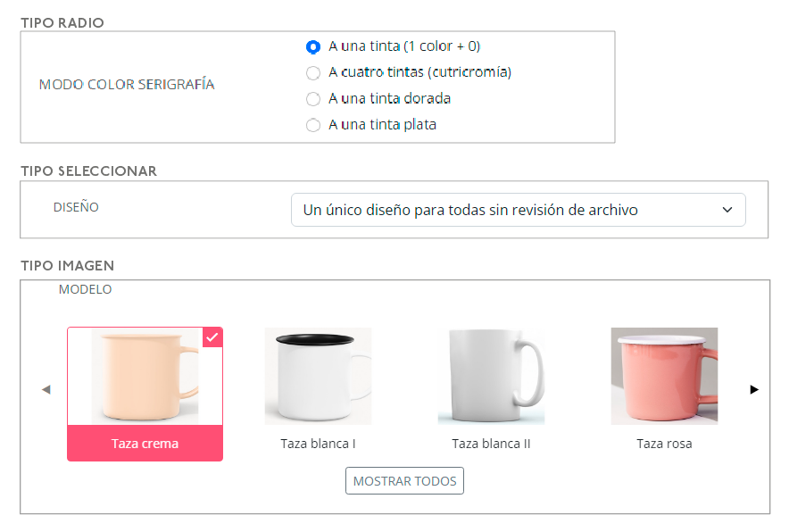Choose 'A cuatro tintas' radio option

coord(312,72)
